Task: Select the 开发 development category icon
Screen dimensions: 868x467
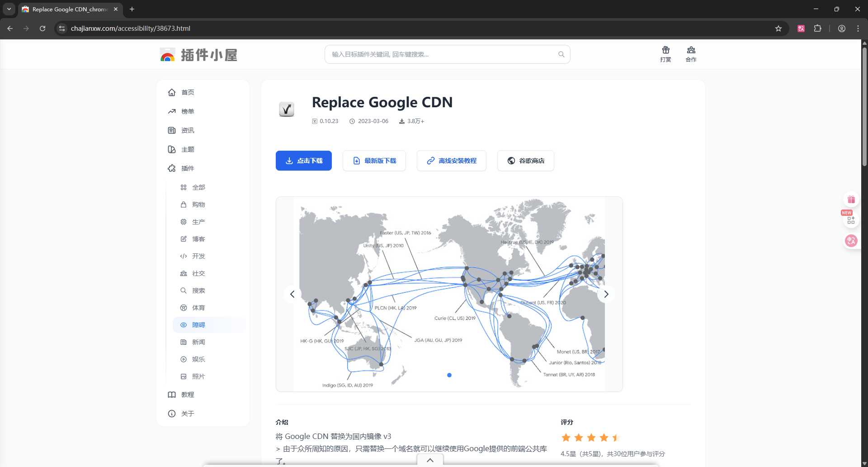Action: click(184, 256)
